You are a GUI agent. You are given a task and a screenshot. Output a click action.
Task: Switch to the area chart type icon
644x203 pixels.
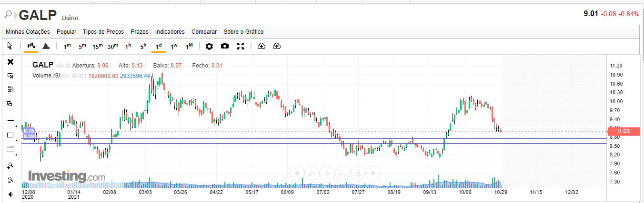pyautogui.click(x=46, y=46)
